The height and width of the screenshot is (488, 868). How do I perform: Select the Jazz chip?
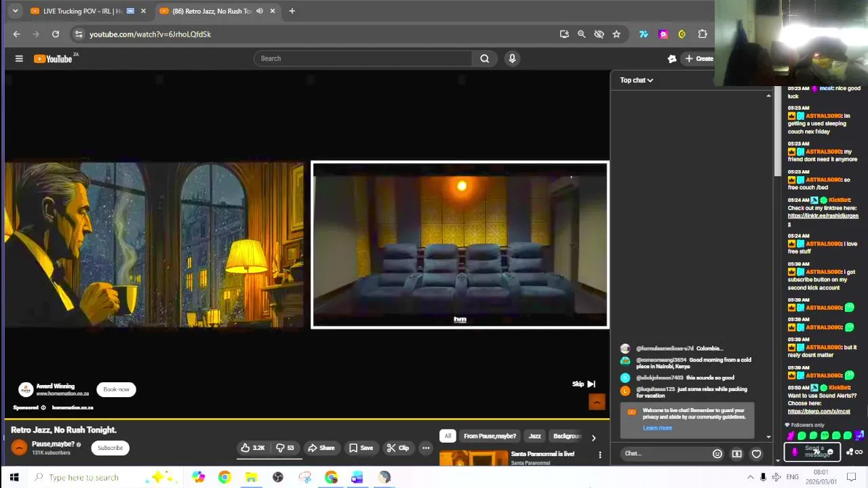click(x=534, y=436)
